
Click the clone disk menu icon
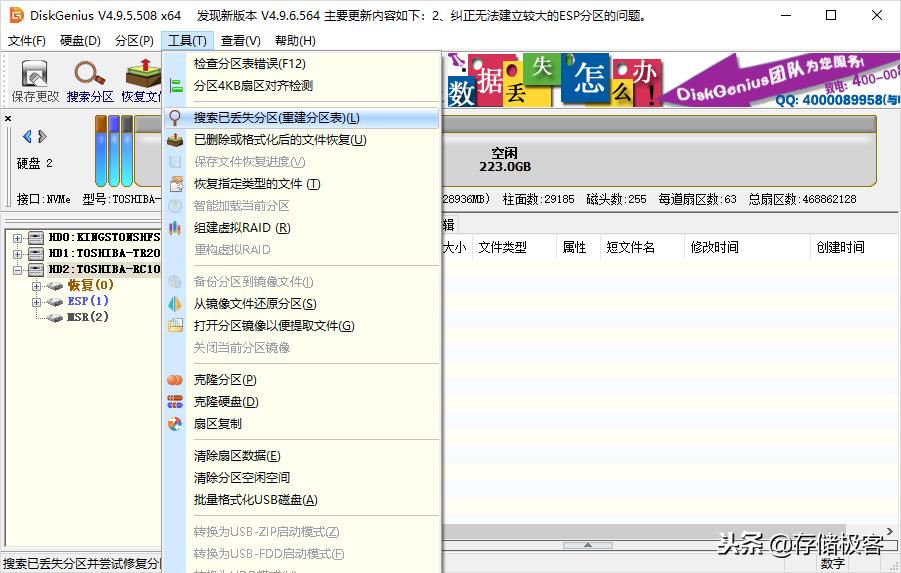click(x=175, y=402)
